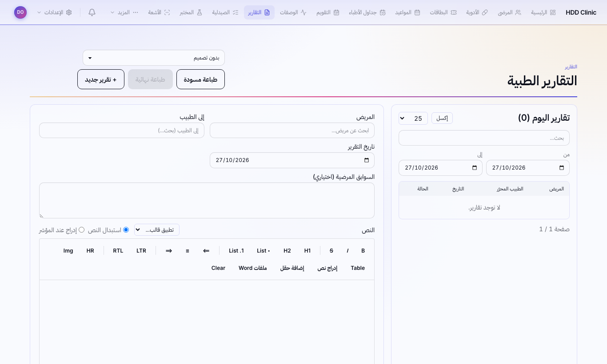
Task: Click the طباعة مسودة button
Action: tap(200, 79)
